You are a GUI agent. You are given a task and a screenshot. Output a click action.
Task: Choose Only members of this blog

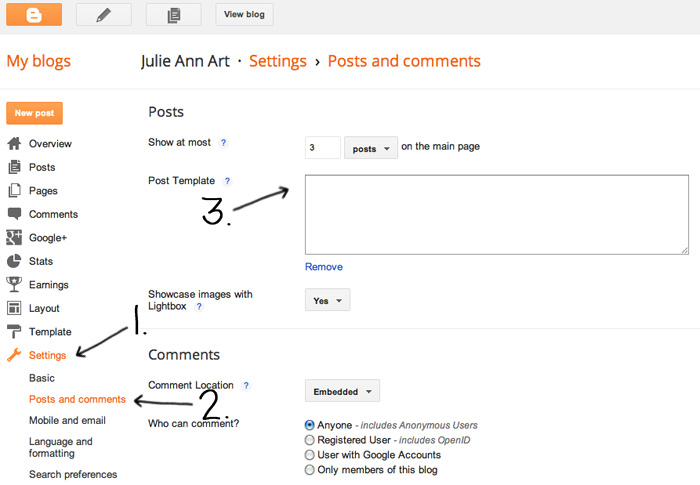[x=310, y=470]
